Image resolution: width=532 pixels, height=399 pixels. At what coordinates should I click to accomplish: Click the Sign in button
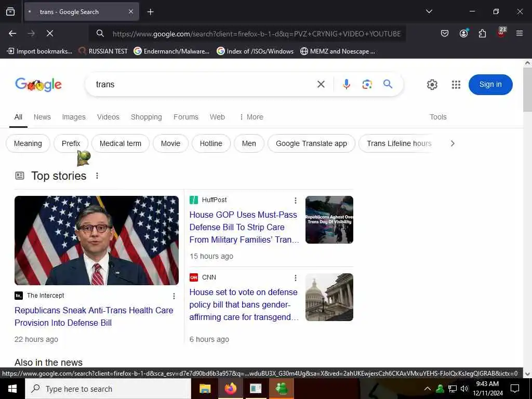[x=490, y=85]
